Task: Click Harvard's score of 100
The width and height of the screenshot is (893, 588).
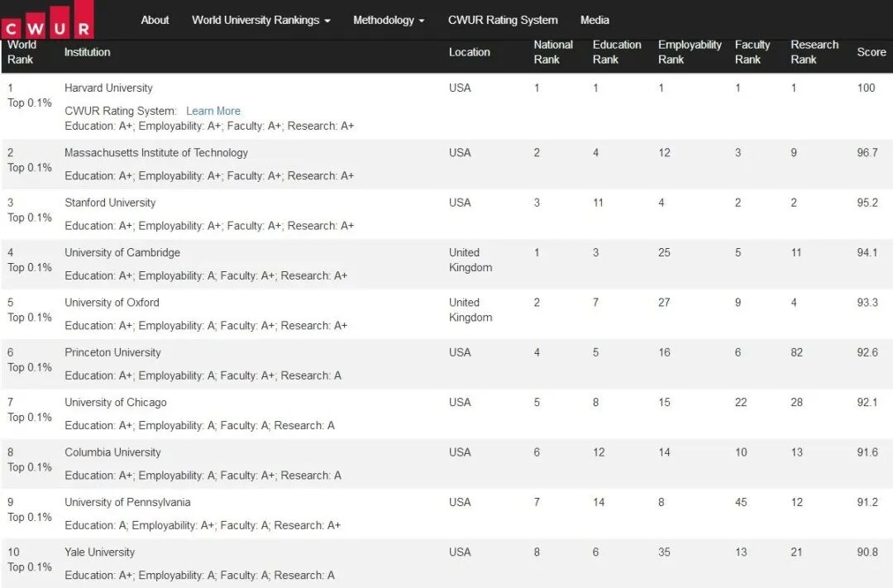Action: [x=866, y=88]
